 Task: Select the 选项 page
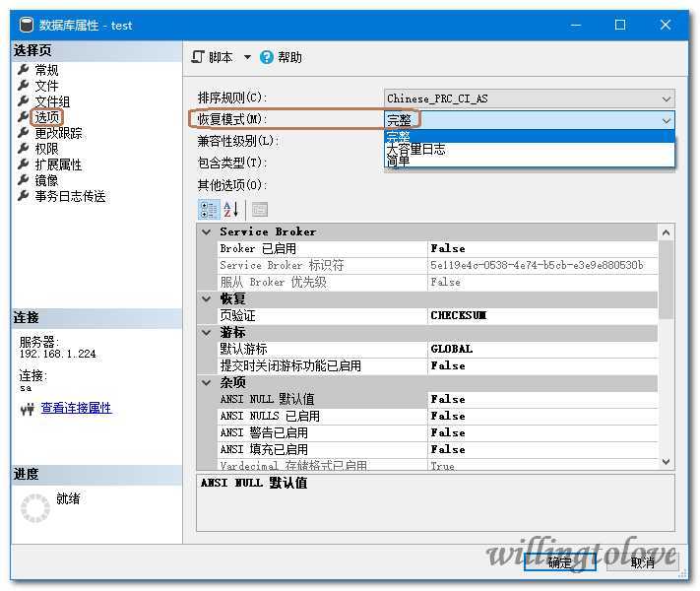pos(46,117)
